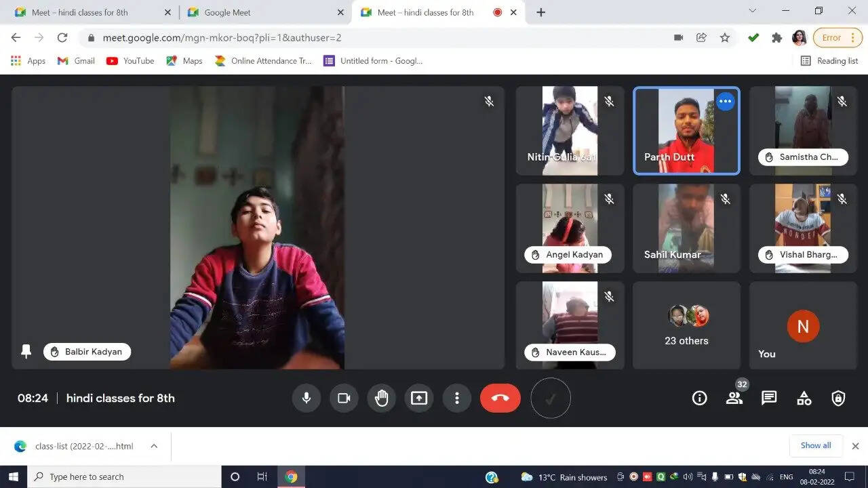868x488 pixels.
Task: Open Task View on the taskbar
Action: pos(262,476)
